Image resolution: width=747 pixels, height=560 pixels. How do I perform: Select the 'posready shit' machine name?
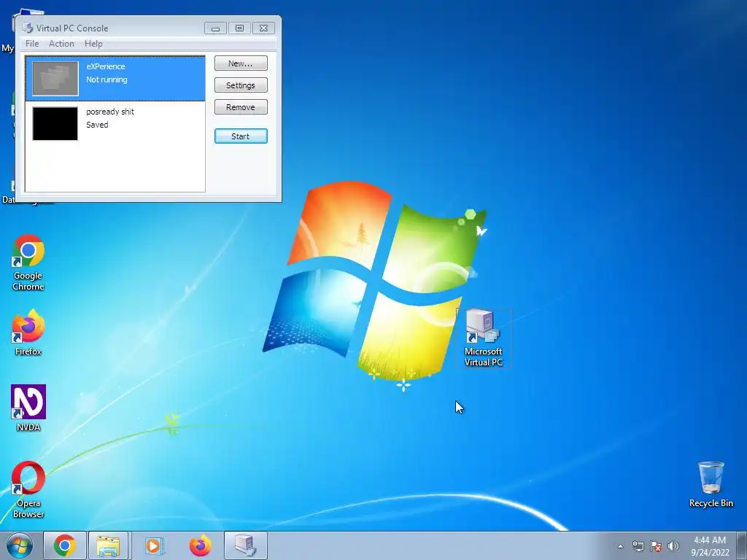coord(110,112)
